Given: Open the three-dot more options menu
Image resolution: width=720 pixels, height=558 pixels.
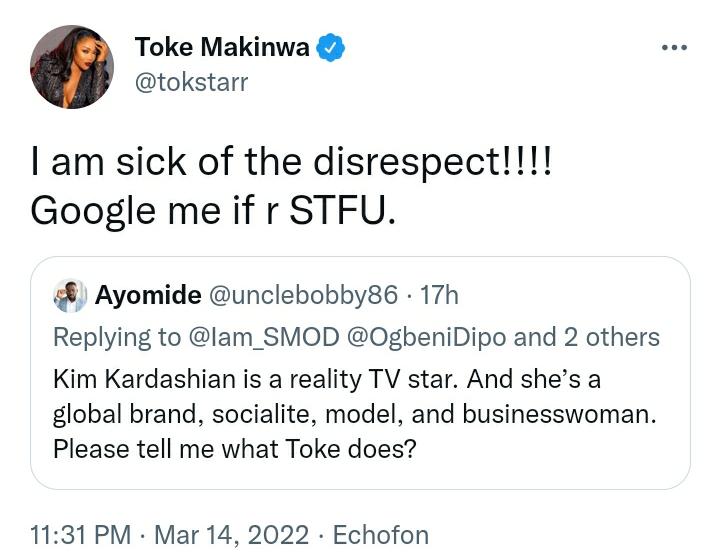Looking at the screenshot, I should coord(674,47).
